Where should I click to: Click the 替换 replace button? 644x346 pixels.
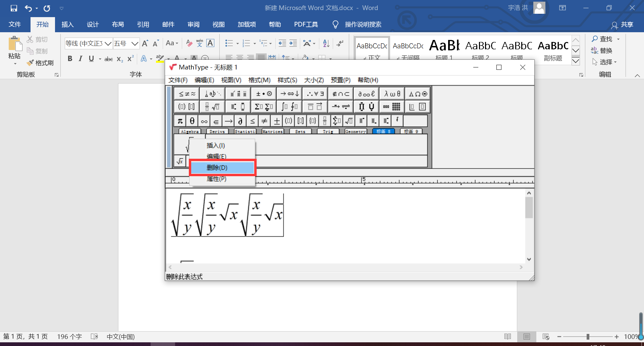tap(602, 51)
